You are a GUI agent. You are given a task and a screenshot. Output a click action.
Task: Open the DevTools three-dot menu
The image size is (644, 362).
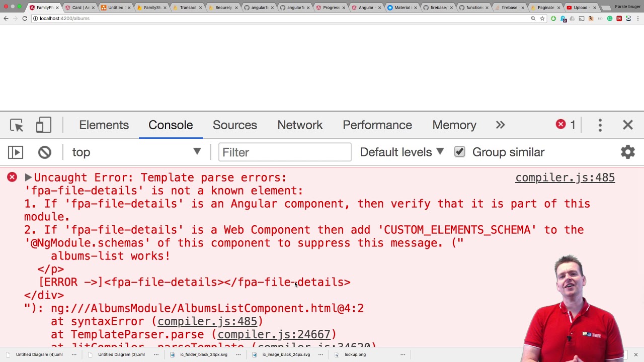(600, 125)
